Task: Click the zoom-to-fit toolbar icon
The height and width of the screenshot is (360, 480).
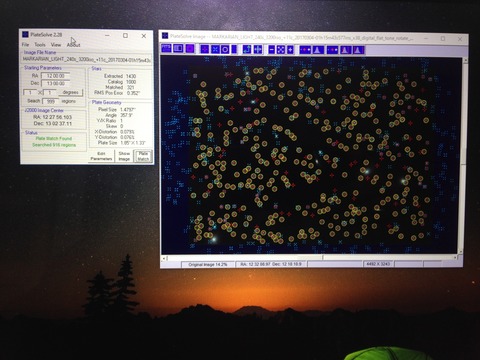Action: 281,49
